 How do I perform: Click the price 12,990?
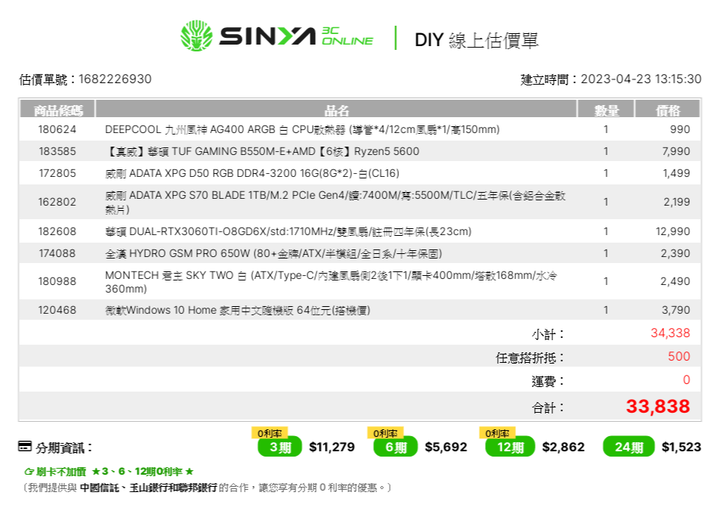(x=673, y=231)
